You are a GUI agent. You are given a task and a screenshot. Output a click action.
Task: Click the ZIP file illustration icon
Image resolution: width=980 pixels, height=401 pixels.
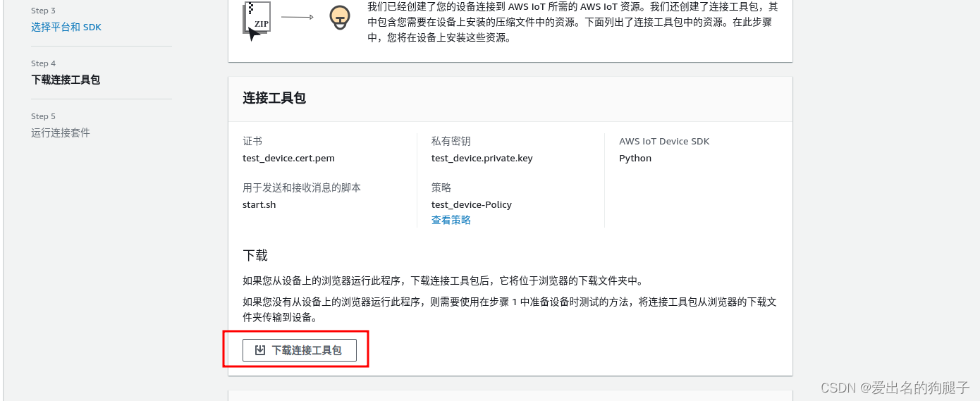point(257,20)
